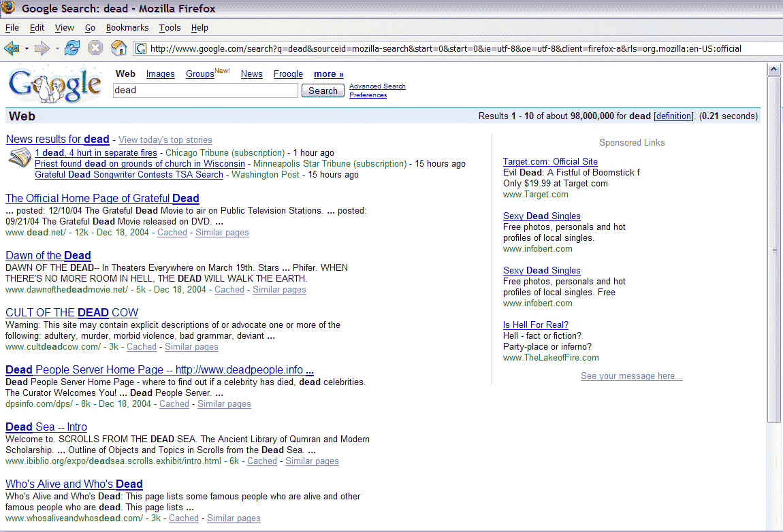Click the Stop loading icon
Screen dimensions: 783x532
(x=95, y=48)
